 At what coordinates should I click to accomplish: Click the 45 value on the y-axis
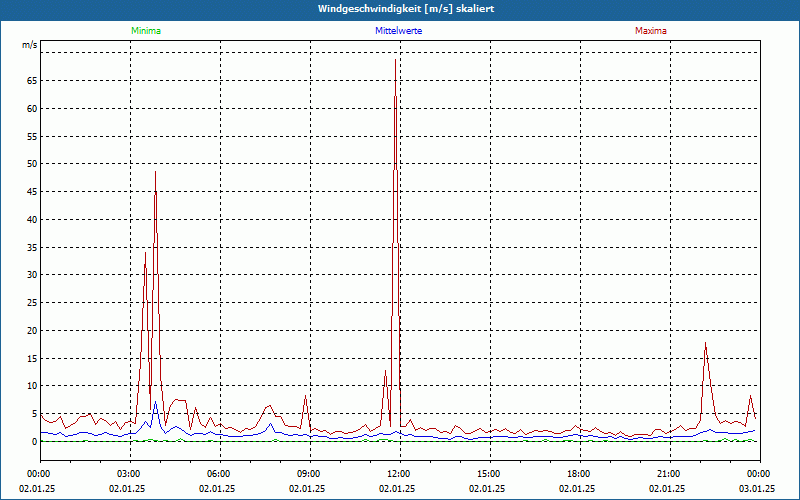33,192
